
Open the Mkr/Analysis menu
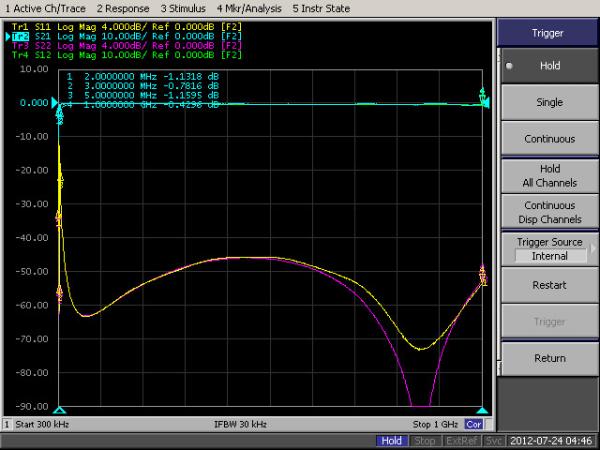pyautogui.click(x=249, y=8)
